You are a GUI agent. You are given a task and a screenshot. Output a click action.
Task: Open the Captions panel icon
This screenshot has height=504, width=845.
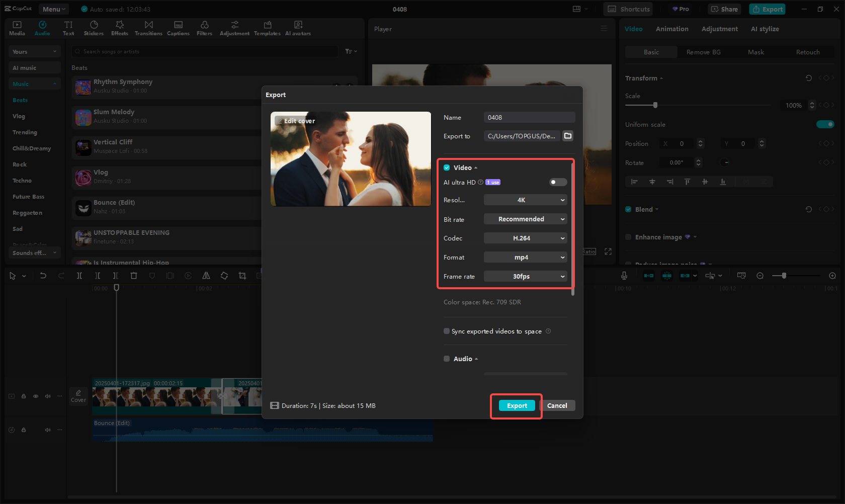coord(178,28)
